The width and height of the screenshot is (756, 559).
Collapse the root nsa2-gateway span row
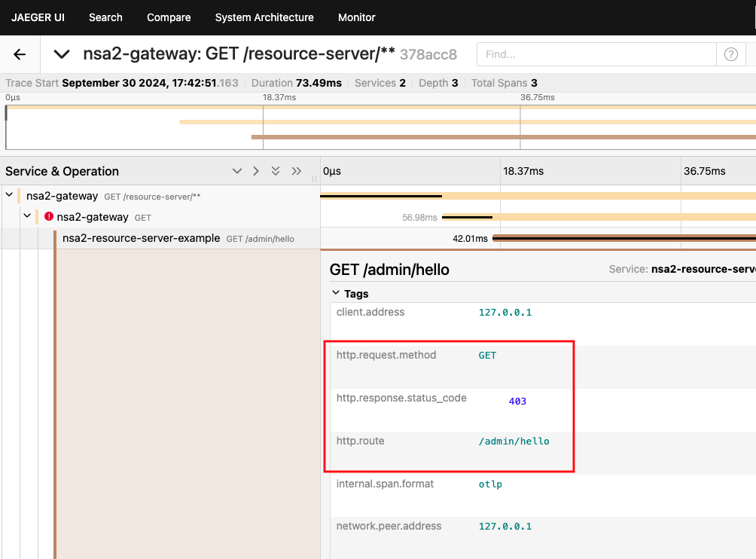tap(9, 195)
